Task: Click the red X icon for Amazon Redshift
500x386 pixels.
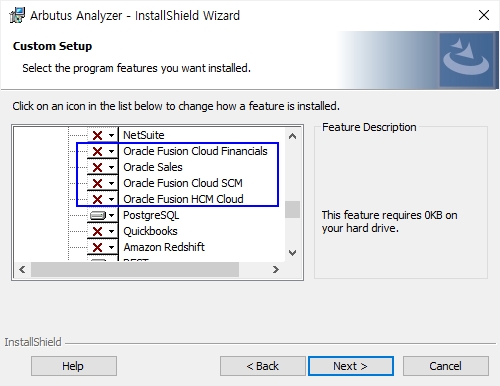Action: (x=97, y=247)
